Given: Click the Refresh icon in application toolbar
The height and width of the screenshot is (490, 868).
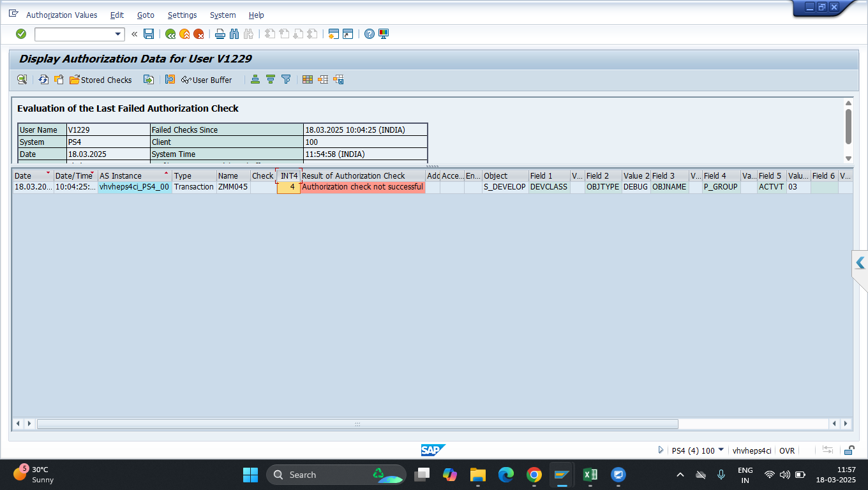Looking at the screenshot, I should pyautogui.click(x=43, y=80).
